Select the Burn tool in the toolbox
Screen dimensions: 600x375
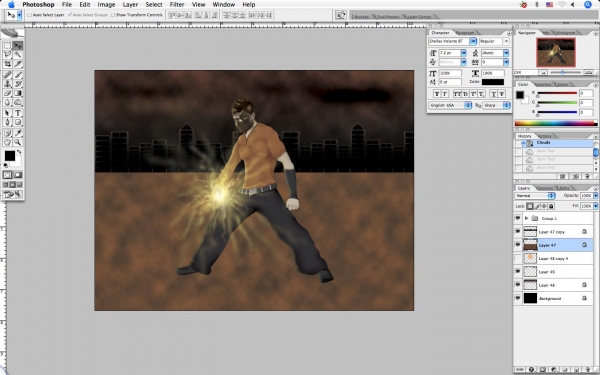(x=18, y=102)
